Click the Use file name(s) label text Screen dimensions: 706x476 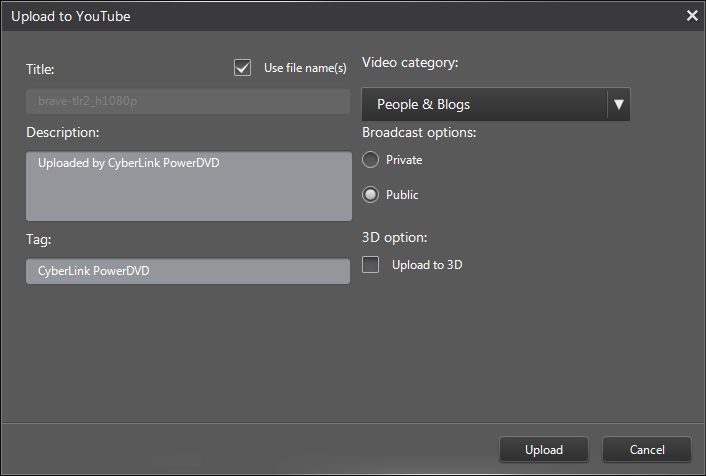(304, 68)
